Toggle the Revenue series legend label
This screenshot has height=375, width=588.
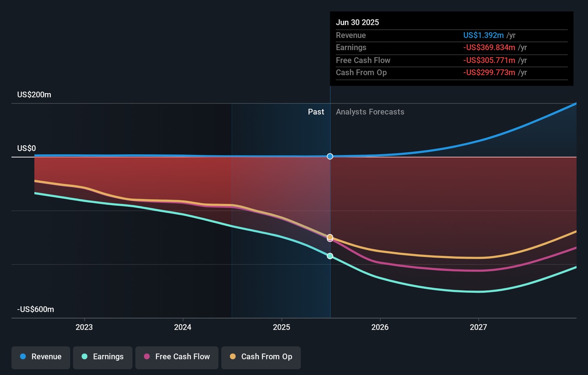(x=46, y=357)
